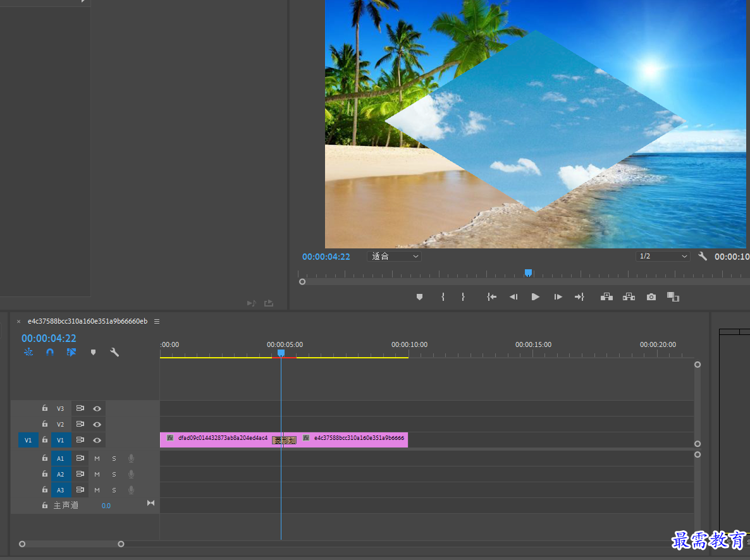This screenshot has width=750, height=560.
Task: Go to In point button
Action: click(492, 297)
